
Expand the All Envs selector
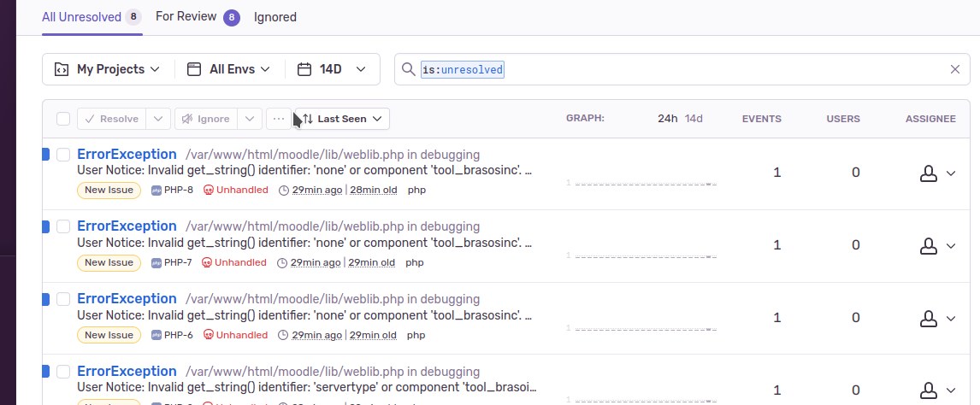tap(228, 69)
